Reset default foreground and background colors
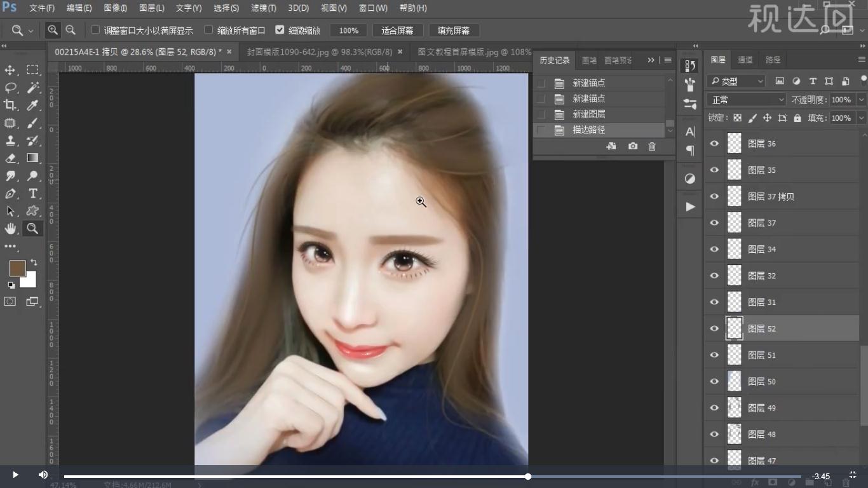Image resolution: width=868 pixels, height=488 pixels. pos(11,285)
